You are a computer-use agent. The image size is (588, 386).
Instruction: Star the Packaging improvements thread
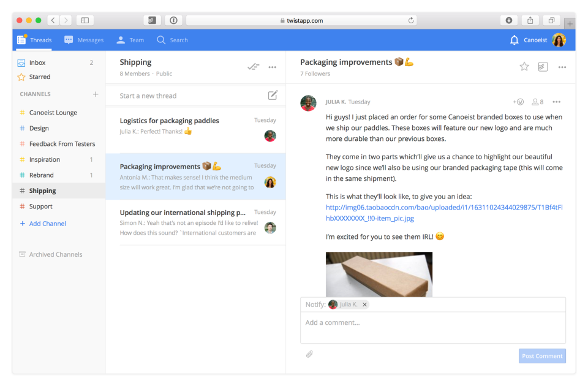pyautogui.click(x=524, y=67)
